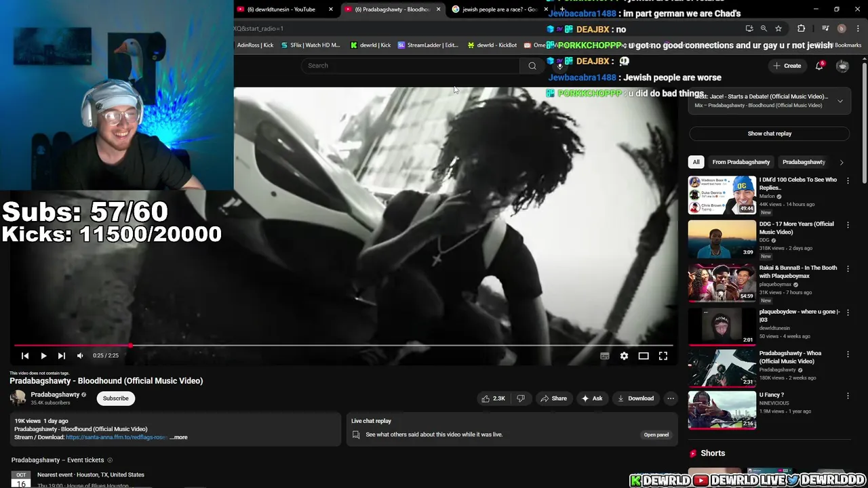Toggle subtitles in the video player
The image size is (868, 488).
(x=605, y=356)
